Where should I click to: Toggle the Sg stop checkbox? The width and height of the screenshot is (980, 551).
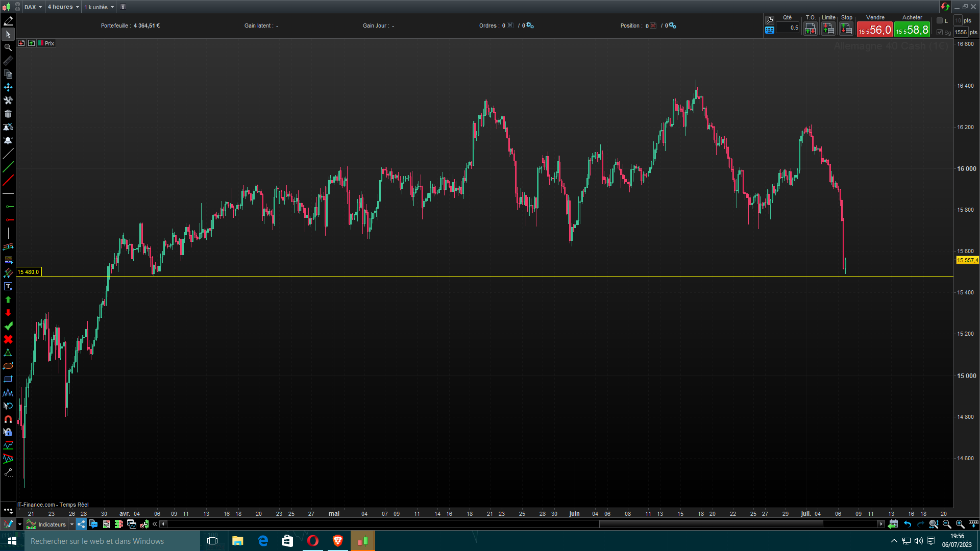(940, 32)
